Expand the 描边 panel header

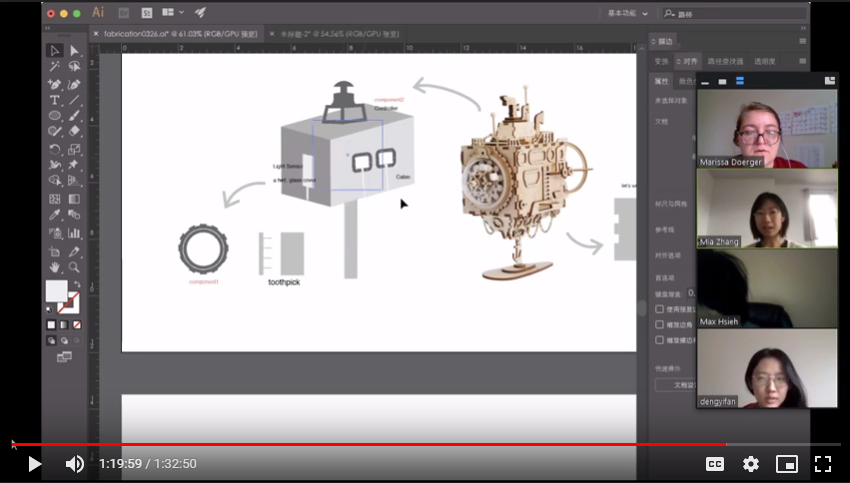coord(662,41)
